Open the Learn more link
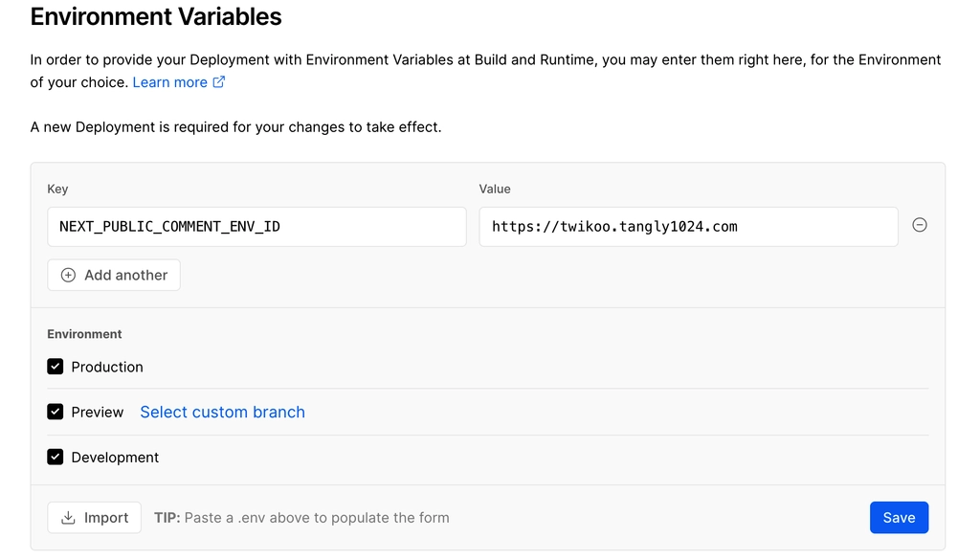980x560 pixels. pos(170,82)
